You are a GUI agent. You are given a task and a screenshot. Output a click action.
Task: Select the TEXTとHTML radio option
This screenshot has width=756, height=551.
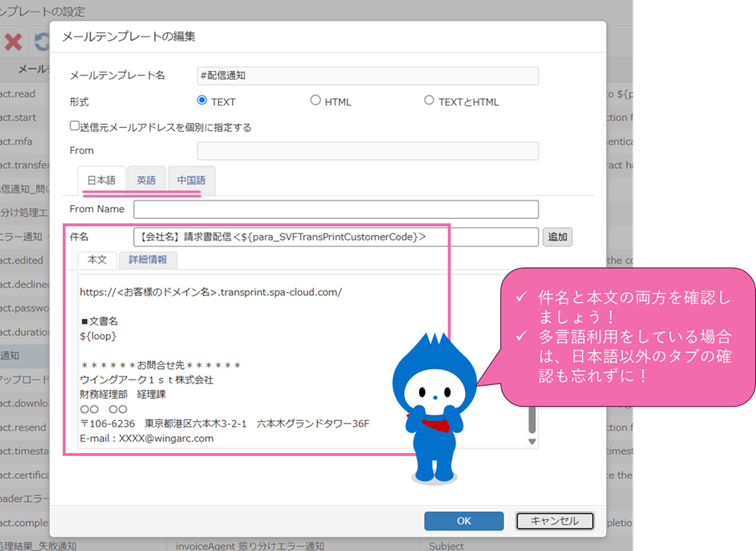429,100
